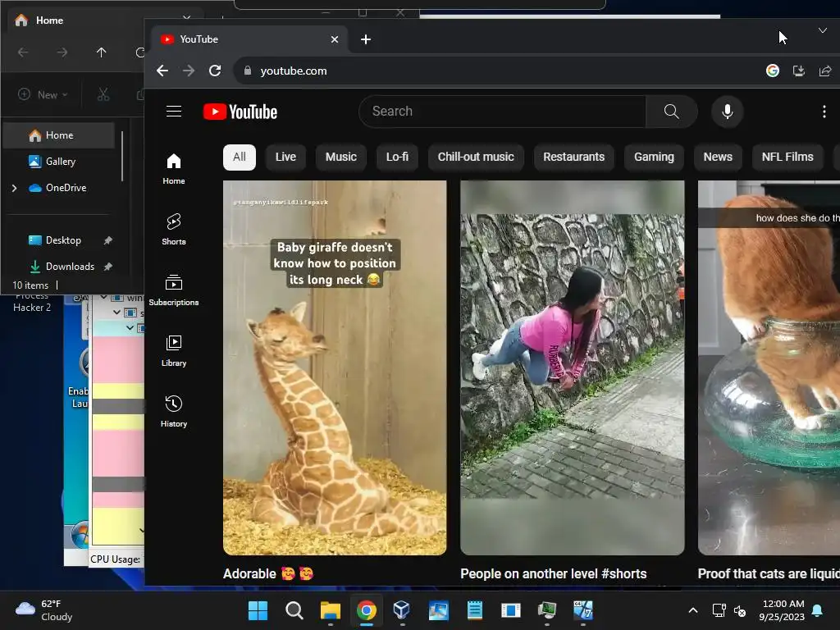This screenshot has height=630, width=840.
Task: Click the search magnifier button on YouTube
Action: coord(671,112)
